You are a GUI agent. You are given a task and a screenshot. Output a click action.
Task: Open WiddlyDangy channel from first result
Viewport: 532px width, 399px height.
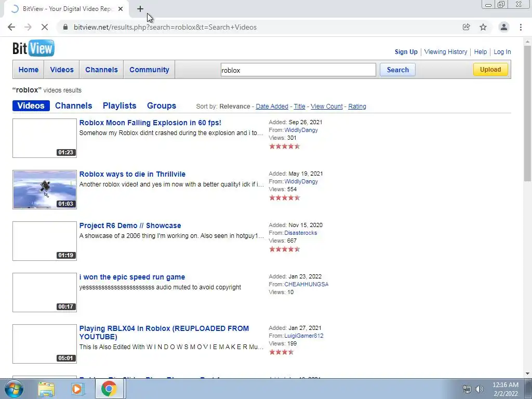(x=301, y=130)
